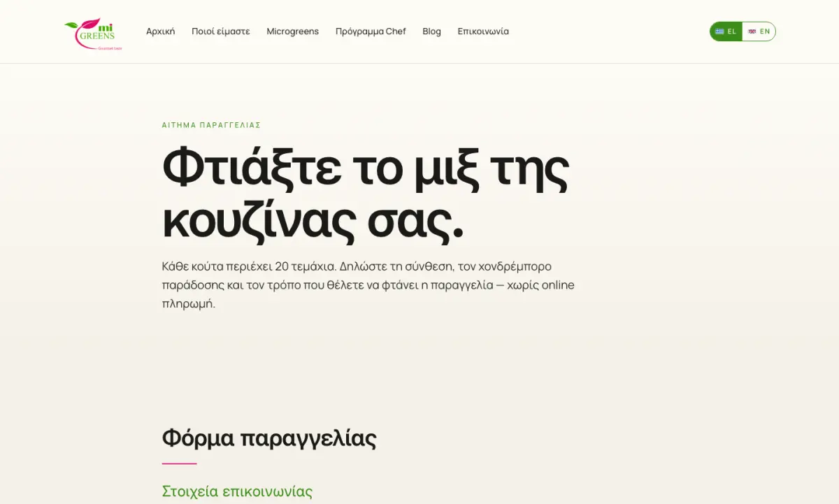Open the mi Greens logo homepage

tap(93, 34)
